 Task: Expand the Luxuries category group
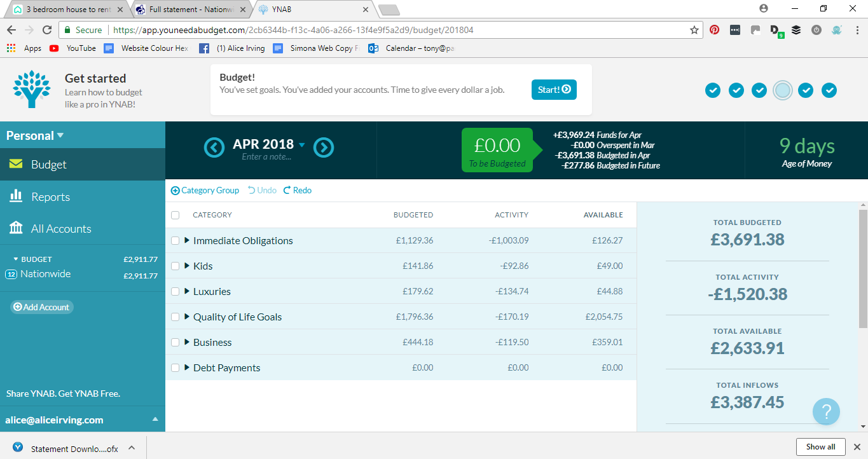click(x=187, y=291)
